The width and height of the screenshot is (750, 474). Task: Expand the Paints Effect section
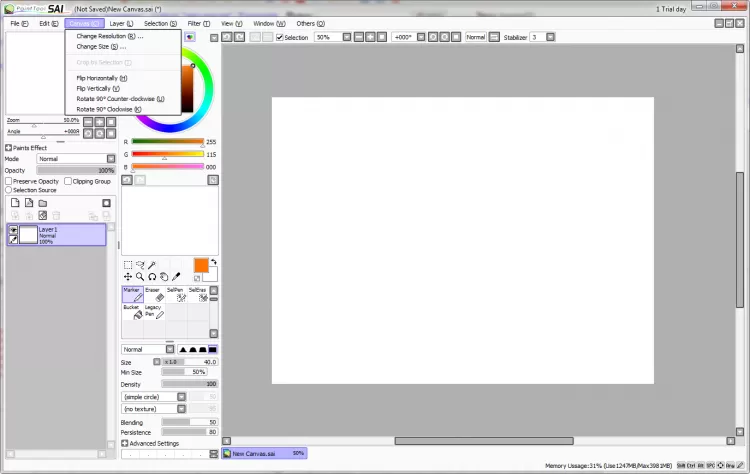click(x=8, y=148)
